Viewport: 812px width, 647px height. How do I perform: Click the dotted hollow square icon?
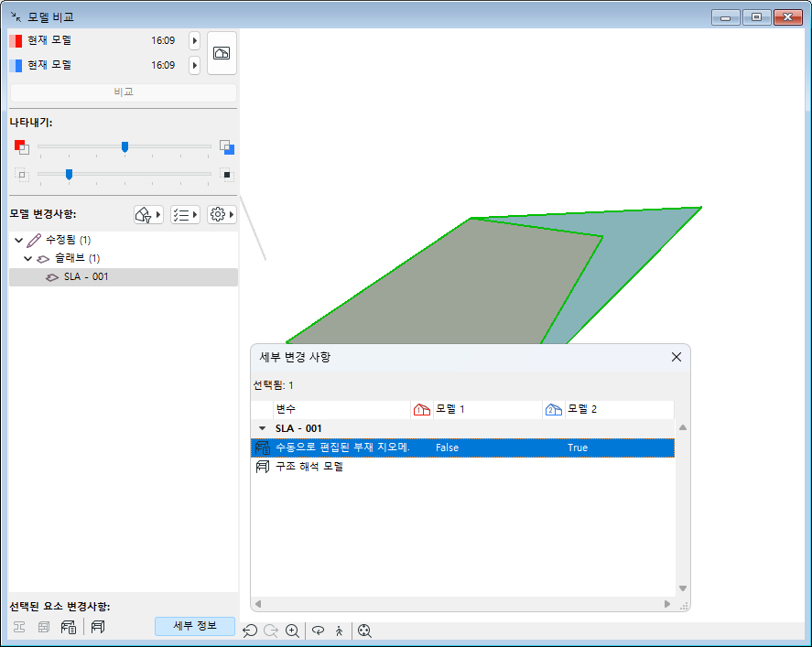[22, 175]
